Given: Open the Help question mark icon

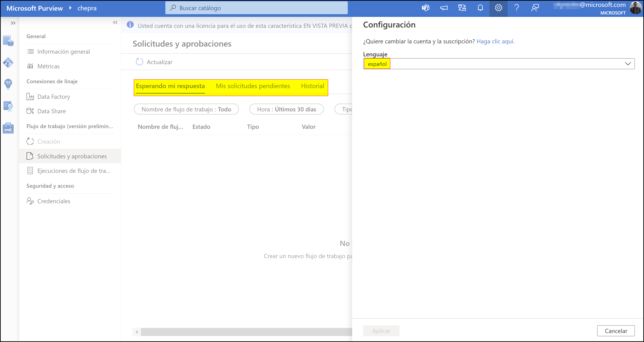Looking at the screenshot, I should click(517, 8).
